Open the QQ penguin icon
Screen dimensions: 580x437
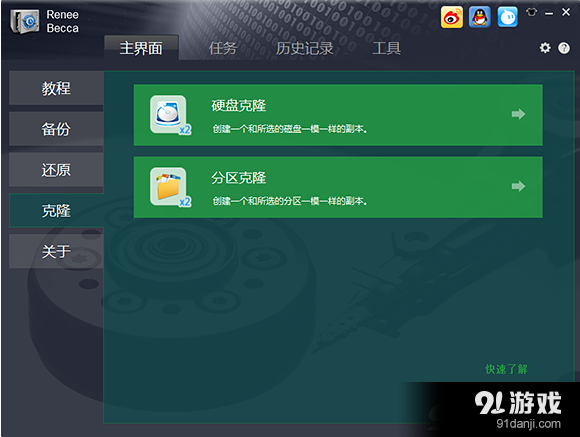480,17
